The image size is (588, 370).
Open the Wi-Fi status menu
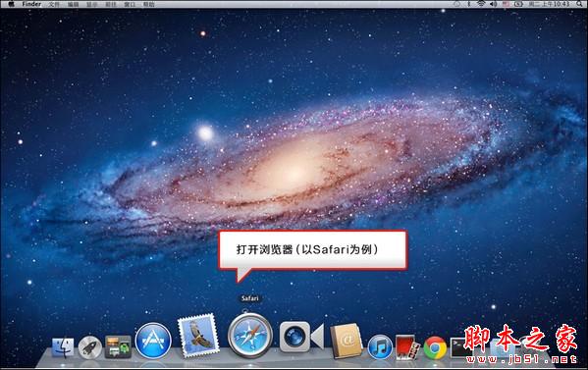(481, 4)
